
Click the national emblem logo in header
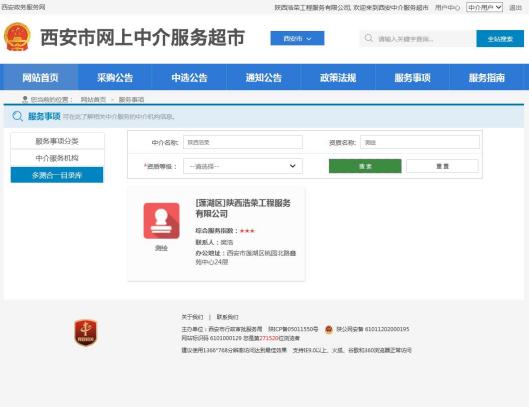point(17,36)
